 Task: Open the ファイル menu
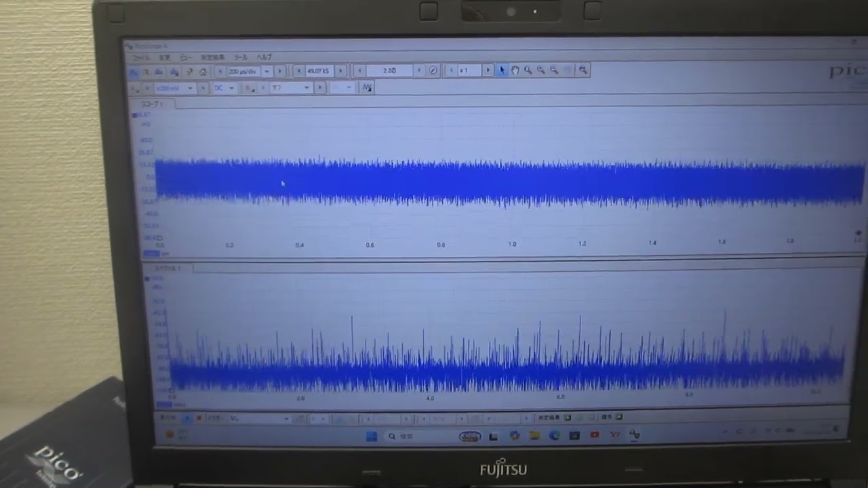[x=140, y=58]
